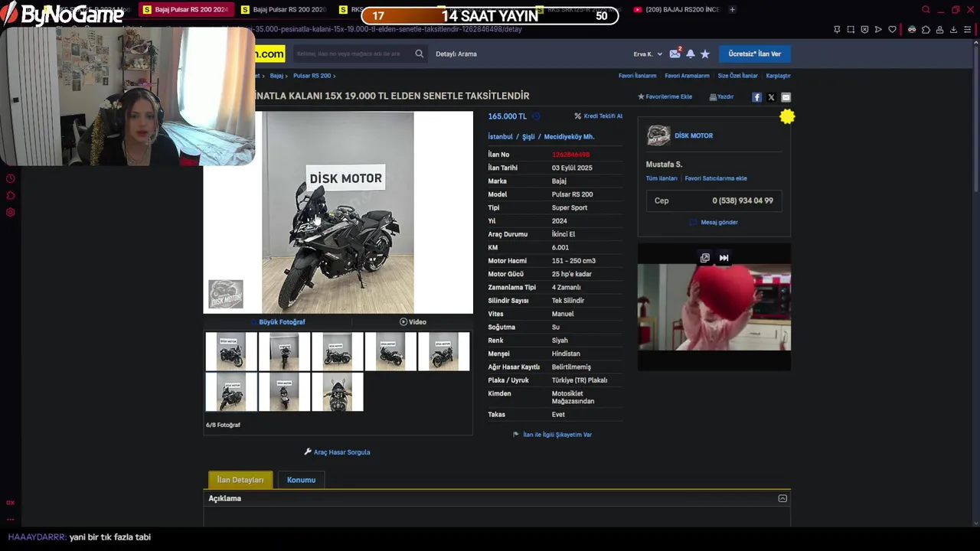Share listing on X
This screenshot has height=551, width=980.
(771, 97)
